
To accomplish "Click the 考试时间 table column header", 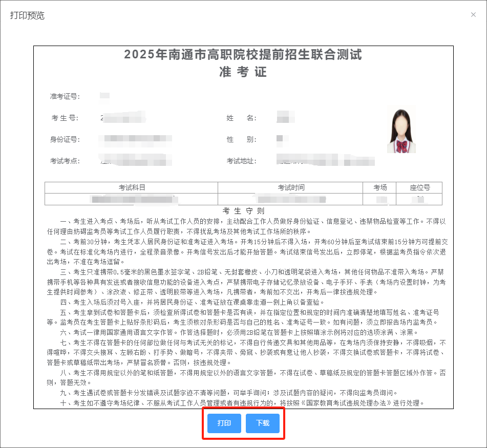I will pyautogui.click(x=291, y=187).
